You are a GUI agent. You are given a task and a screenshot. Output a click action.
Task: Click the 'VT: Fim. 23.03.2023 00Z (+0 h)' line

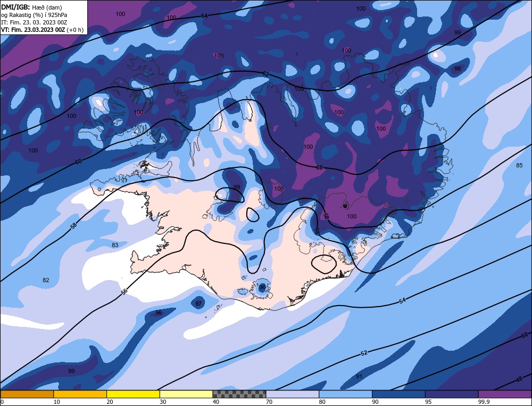42,30
